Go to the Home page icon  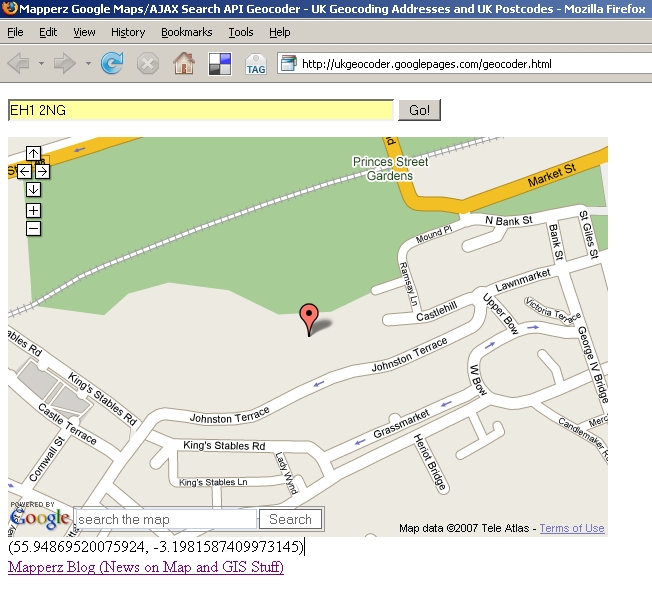(184, 64)
